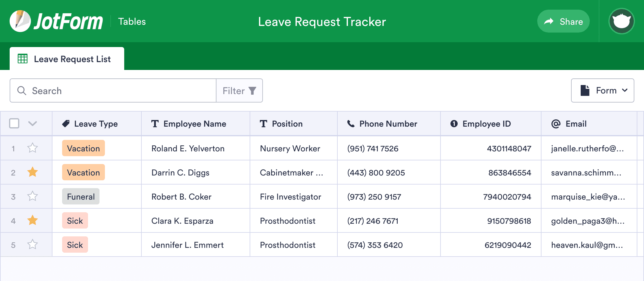Open the user profile avatar

(x=622, y=21)
